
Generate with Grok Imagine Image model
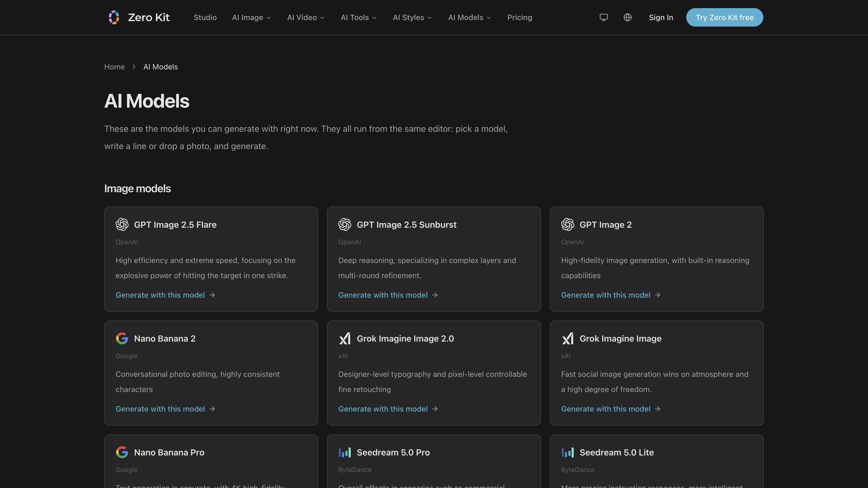coord(611,409)
